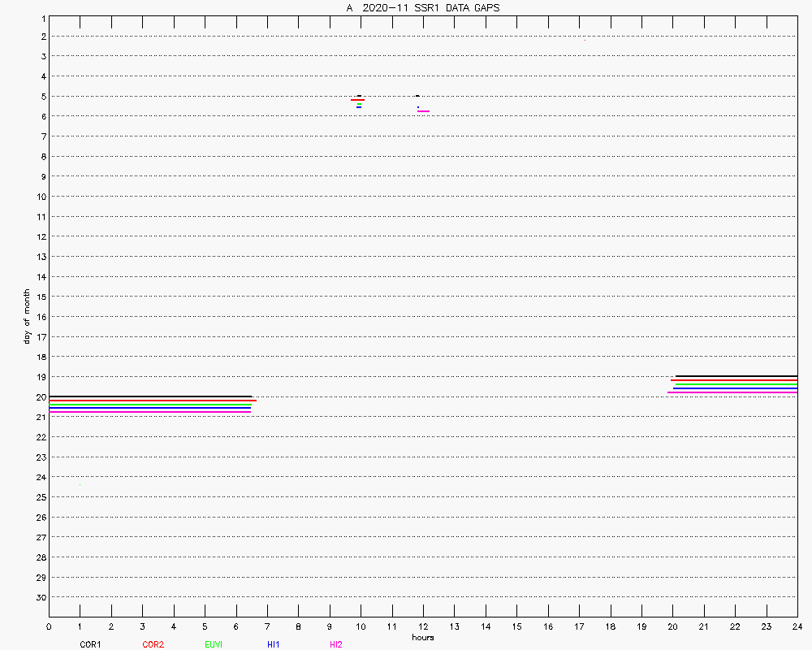The width and height of the screenshot is (812, 650).
Task: Click the 'day of month' y-axis label
Action: (27, 316)
